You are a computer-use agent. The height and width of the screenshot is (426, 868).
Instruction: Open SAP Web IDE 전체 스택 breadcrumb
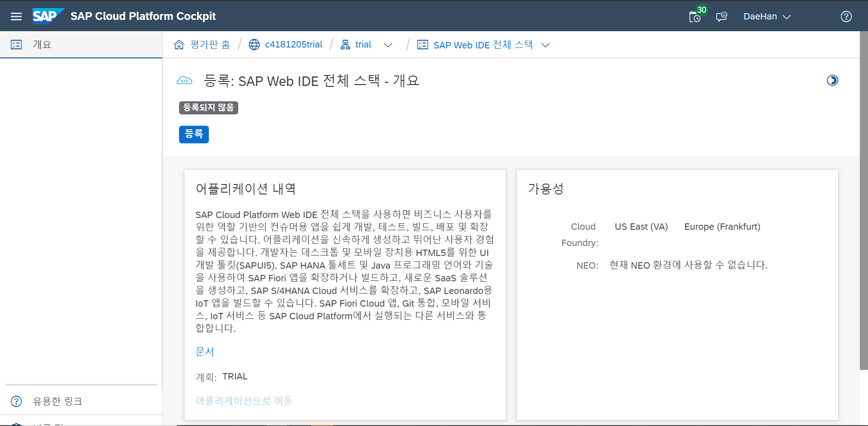pos(483,45)
